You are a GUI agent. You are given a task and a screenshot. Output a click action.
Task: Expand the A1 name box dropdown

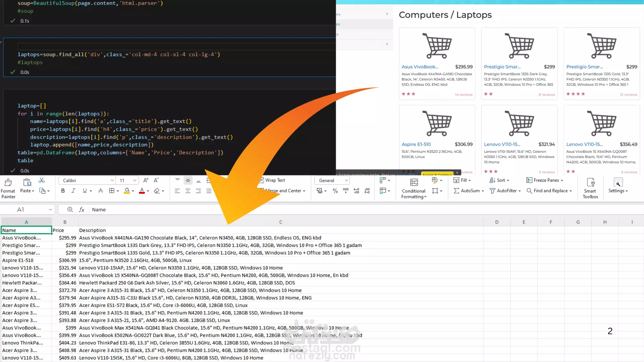point(50,209)
